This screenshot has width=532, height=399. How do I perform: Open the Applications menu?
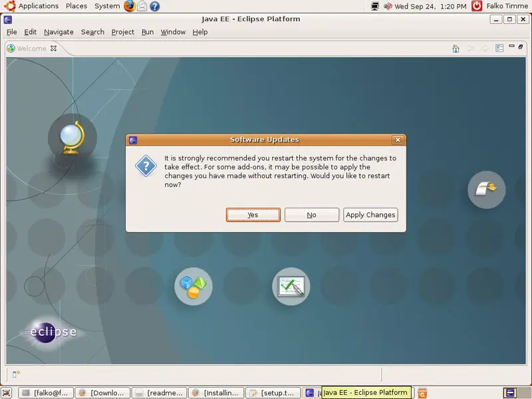pyautogui.click(x=39, y=6)
